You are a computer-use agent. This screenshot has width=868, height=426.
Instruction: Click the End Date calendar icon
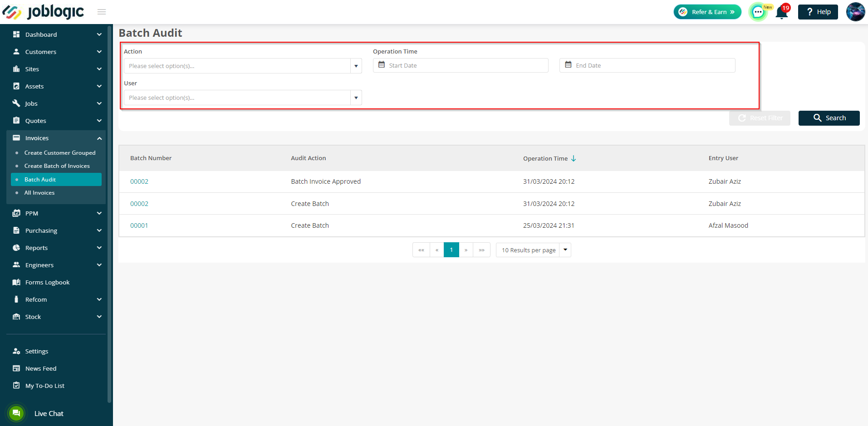tap(568, 65)
